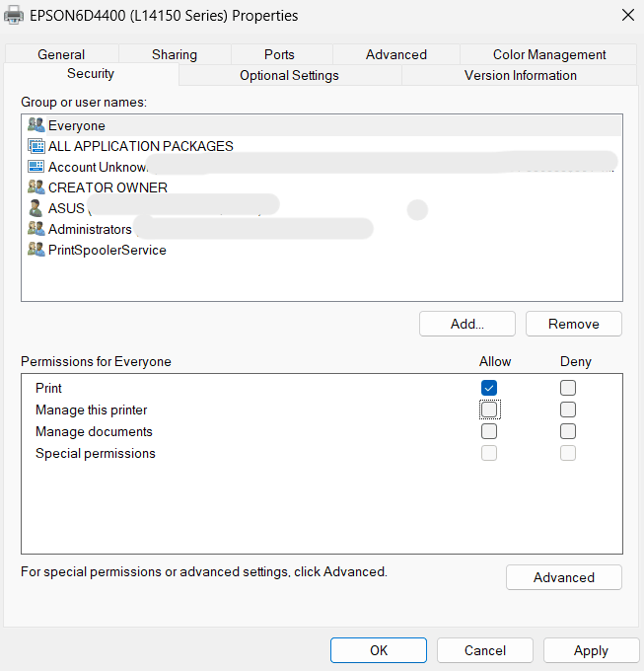Click Deny checkbox for Special permissions
Viewport: 644px width, 671px height.
[x=568, y=453]
